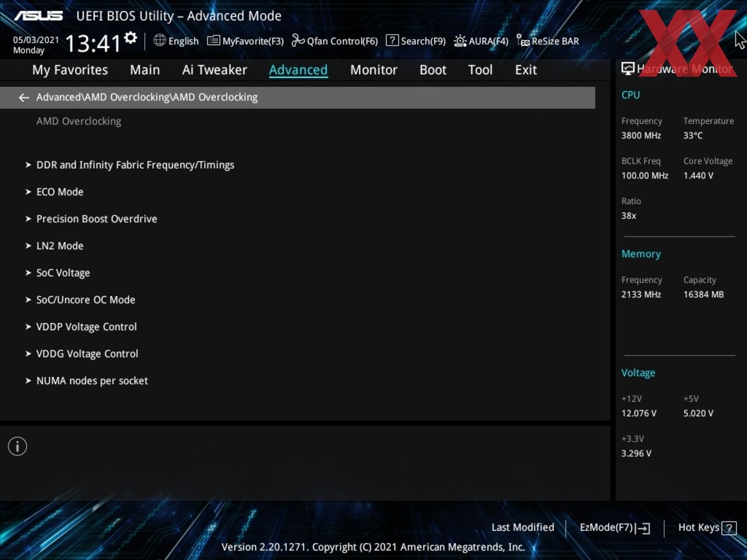The width and height of the screenshot is (747, 560).
Task: Click ReSize BAR label
Action: (555, 41)
